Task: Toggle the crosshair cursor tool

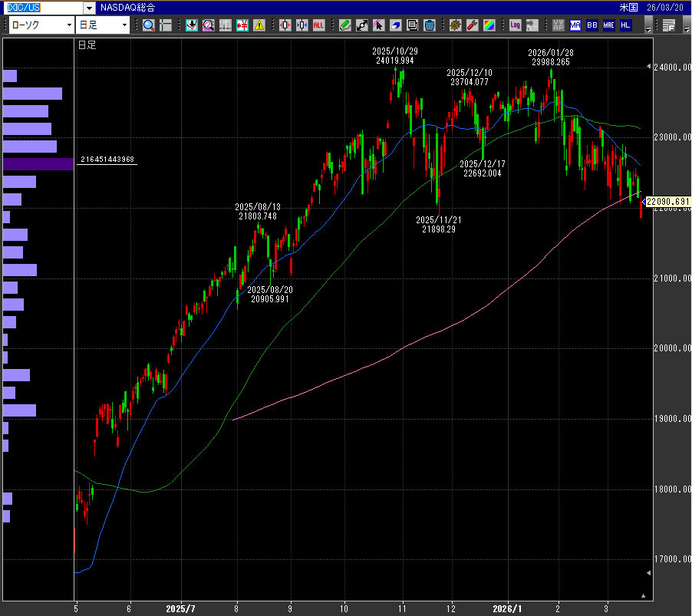Action: click(166, 25)
